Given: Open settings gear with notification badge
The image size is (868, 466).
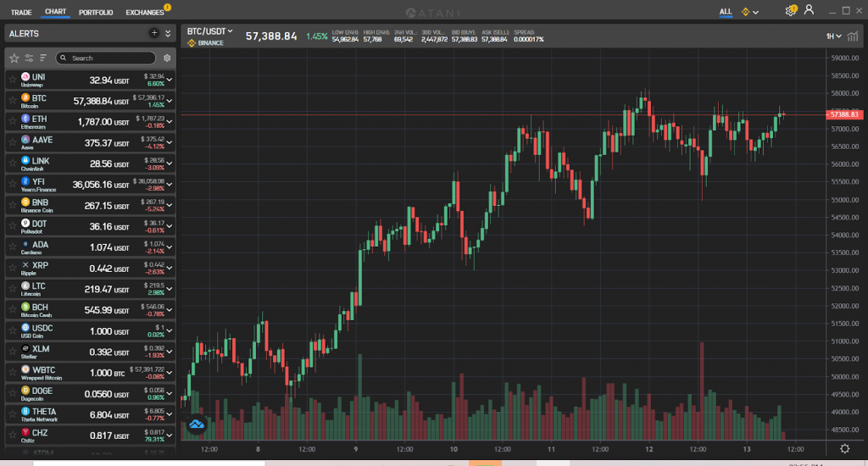Looking at the screenshot, I should (791, 10).
